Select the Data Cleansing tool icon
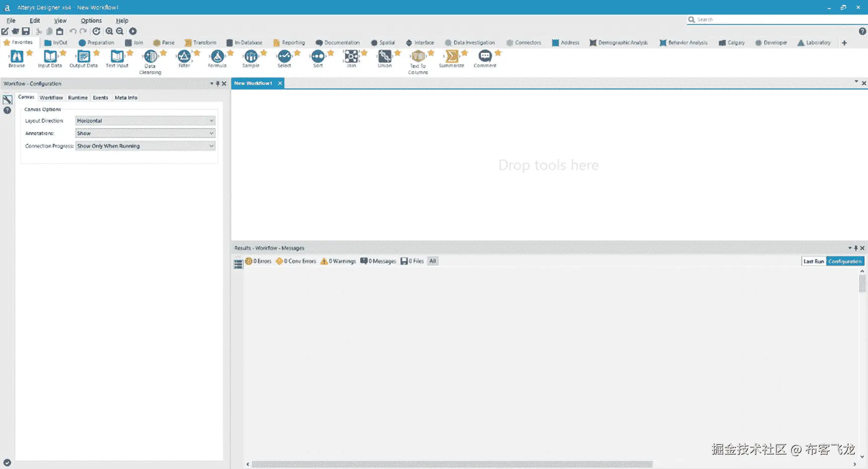The image size is (868, 469). (x=150, y=56)
